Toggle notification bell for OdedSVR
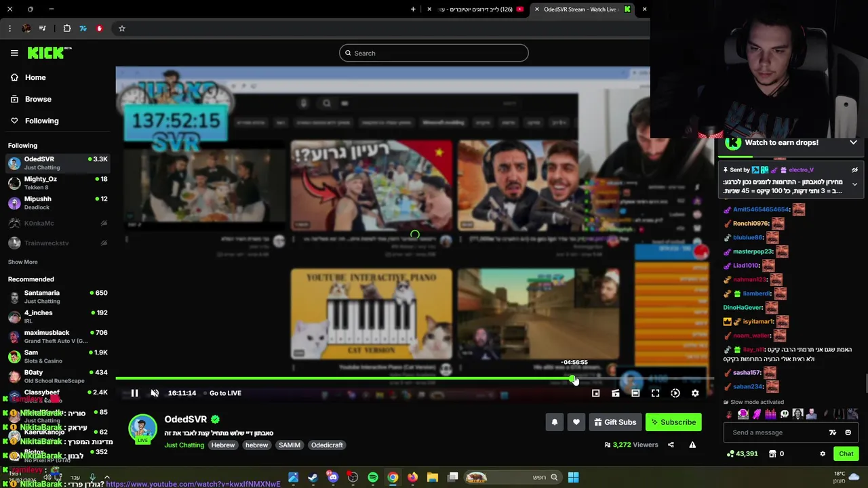This screenshot has height=488, width=868. coord(555,422)
